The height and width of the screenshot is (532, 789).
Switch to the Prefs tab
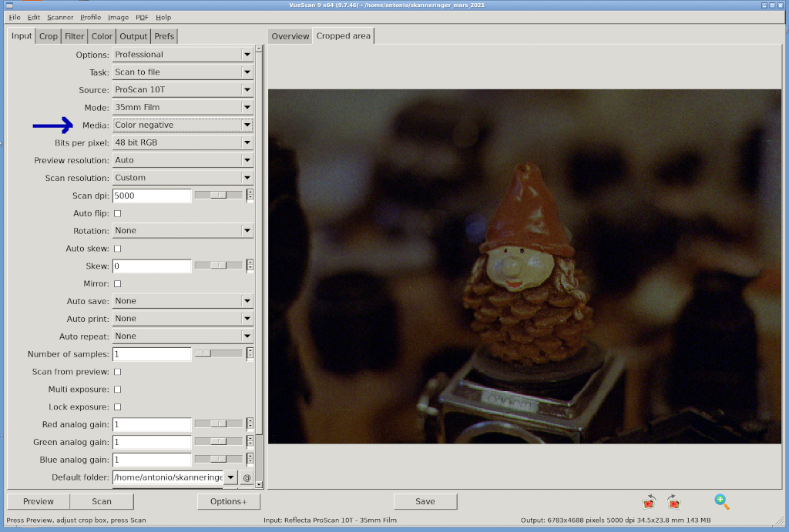click(164, 36)
